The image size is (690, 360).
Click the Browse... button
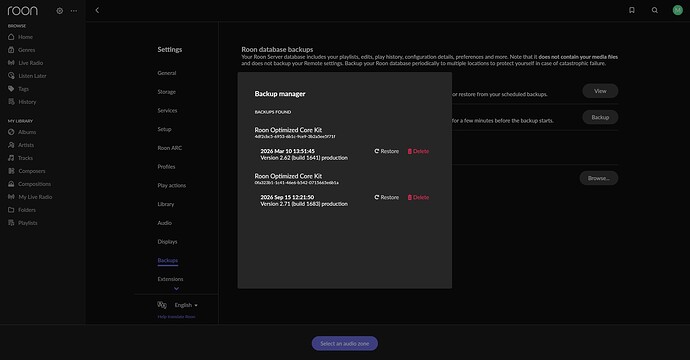click(x=598, y=178)
